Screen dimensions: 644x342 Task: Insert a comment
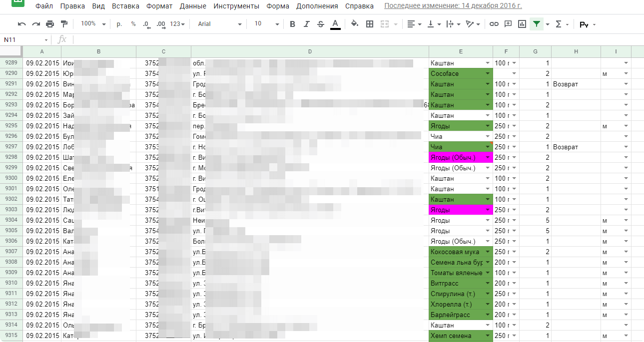[x=508, y=23]
